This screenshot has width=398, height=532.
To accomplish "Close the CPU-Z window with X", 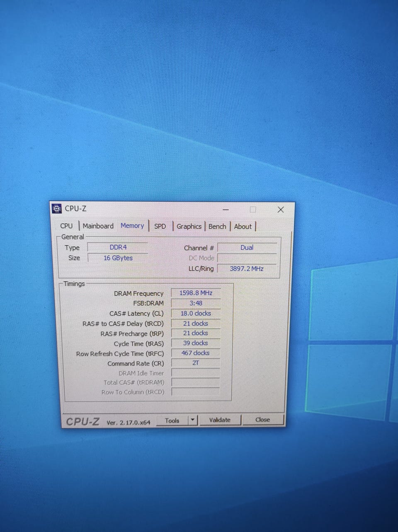I will click(x=281, y=209).
